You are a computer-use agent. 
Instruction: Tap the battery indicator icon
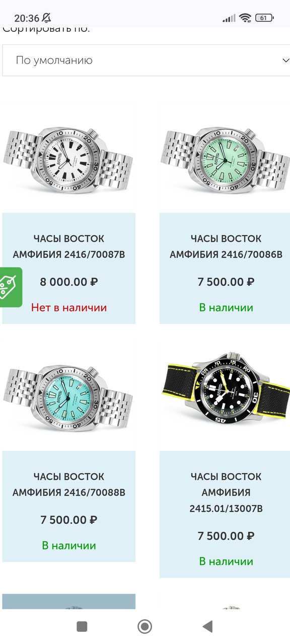[265, 18]
